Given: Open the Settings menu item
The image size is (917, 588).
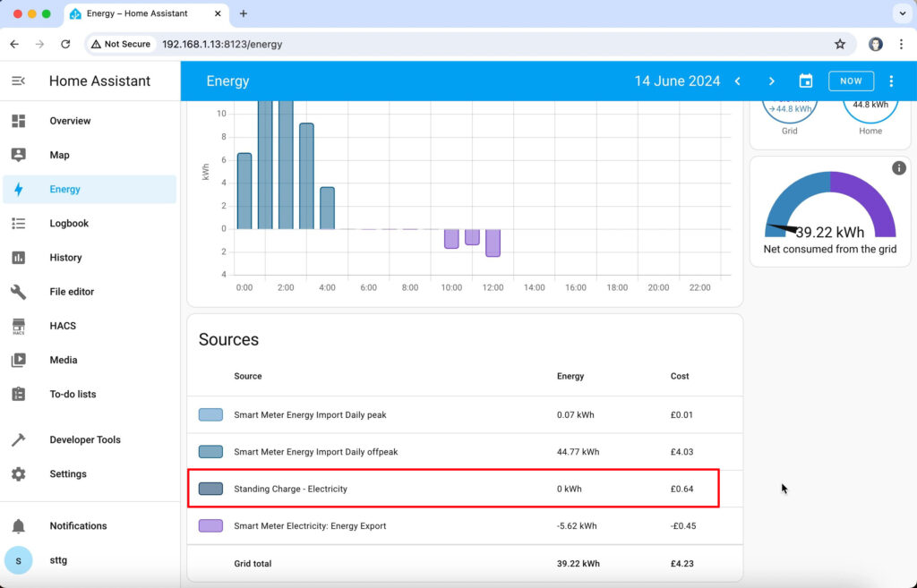Looking at the screenshot, I should point(90,474).
